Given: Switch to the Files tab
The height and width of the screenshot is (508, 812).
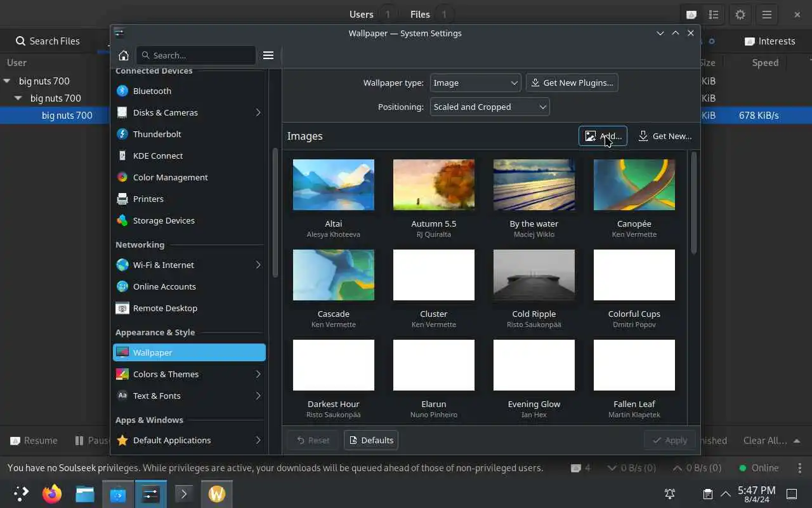Looking at the screenshot, I should coord(431,14).
